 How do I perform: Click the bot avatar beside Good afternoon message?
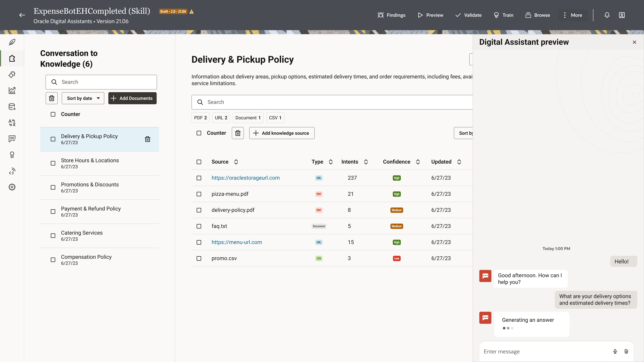485,276
